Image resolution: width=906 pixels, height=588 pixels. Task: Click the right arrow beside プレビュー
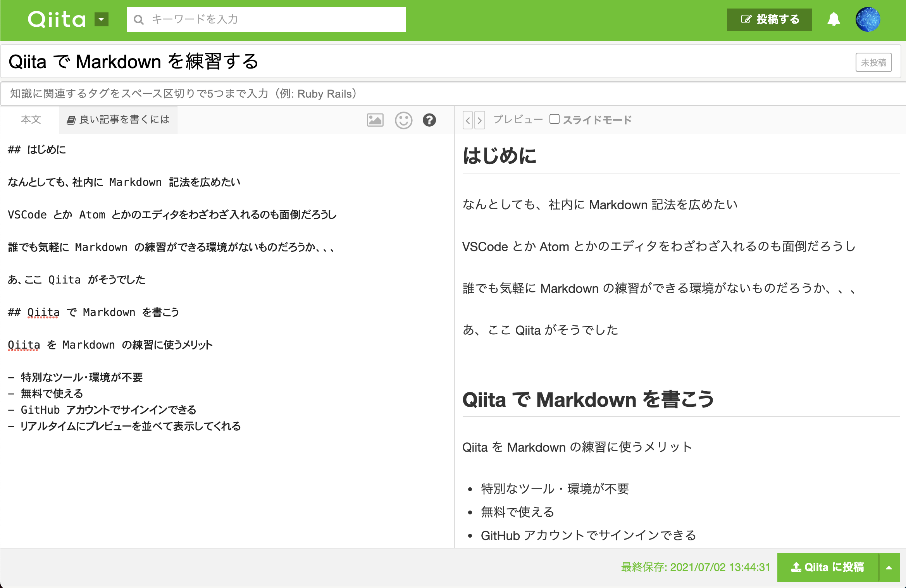(x=480, y=120)
